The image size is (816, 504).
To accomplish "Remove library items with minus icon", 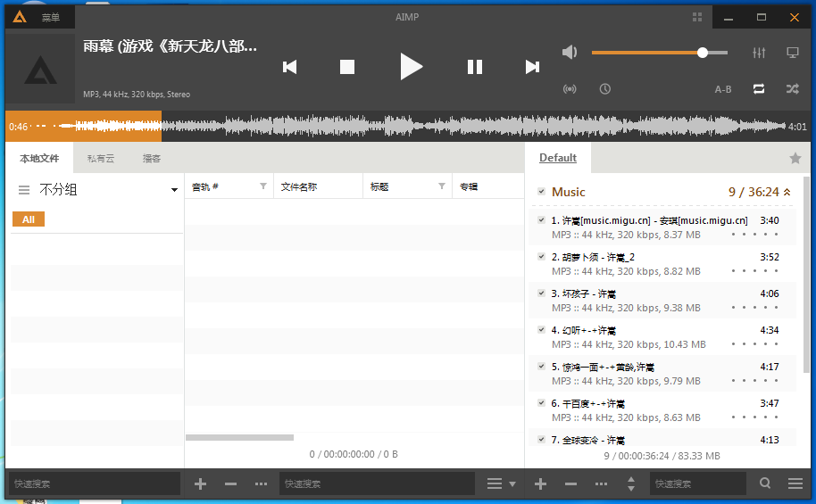I will tap(230, 484).
